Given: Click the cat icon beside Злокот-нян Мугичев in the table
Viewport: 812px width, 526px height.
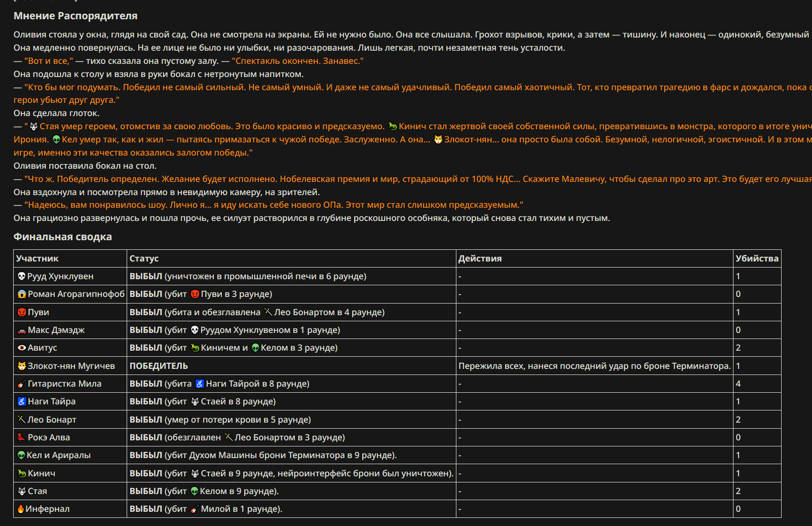Looking at the screenshot, I should 22,366.
